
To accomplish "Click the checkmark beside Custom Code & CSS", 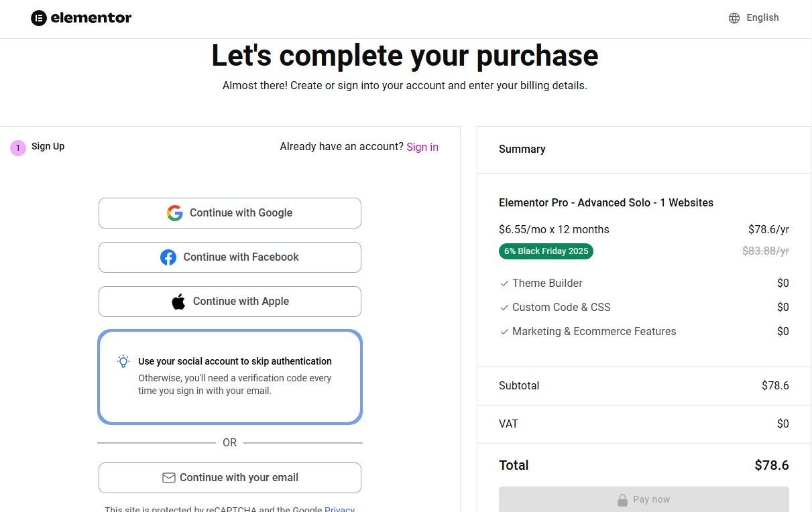I will [x=504, y=308].
